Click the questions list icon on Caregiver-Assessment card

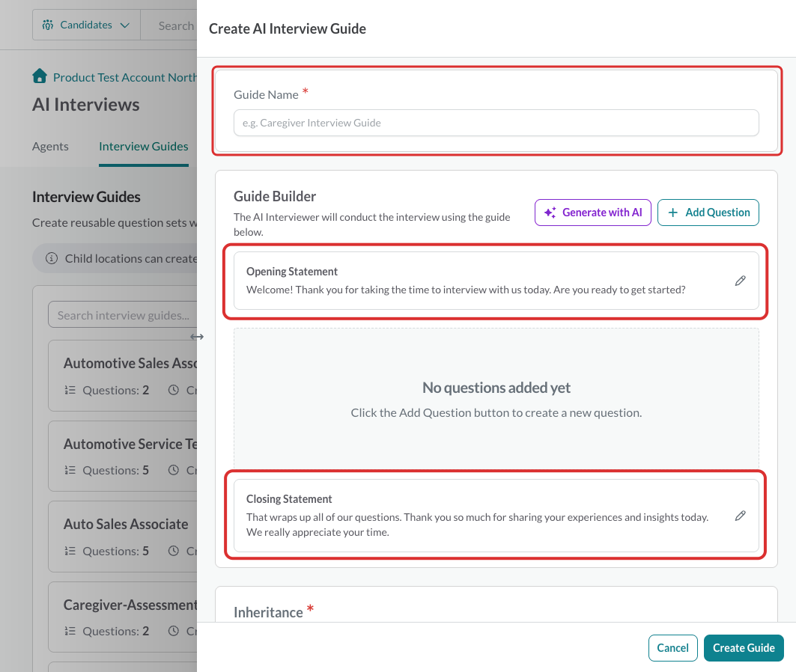click(70, 631)
